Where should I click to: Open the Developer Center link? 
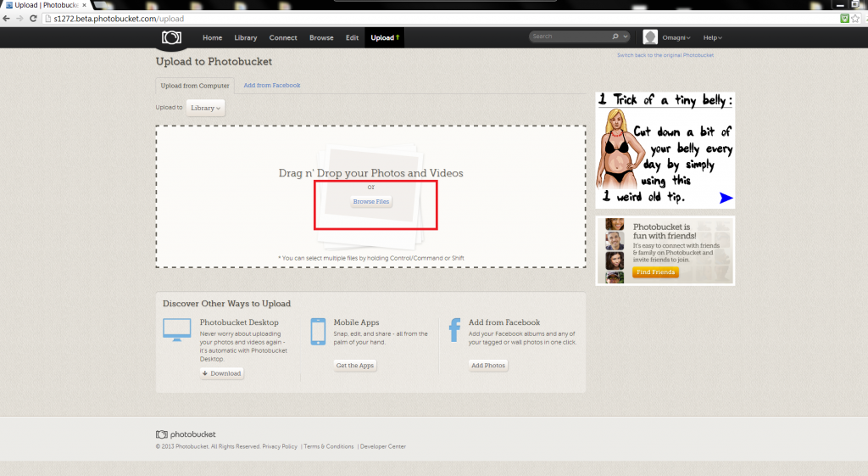[x=383, y=446]
